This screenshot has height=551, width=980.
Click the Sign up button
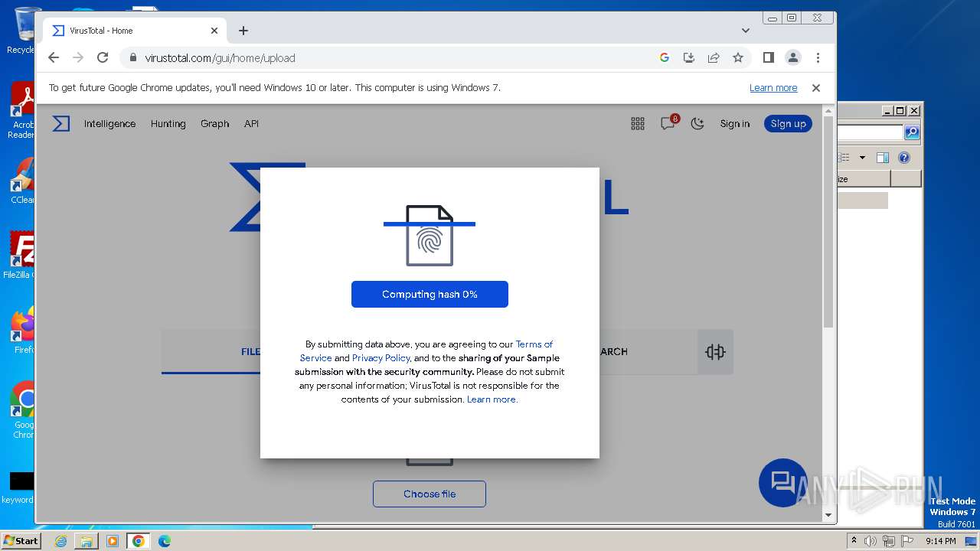(788, 123)
